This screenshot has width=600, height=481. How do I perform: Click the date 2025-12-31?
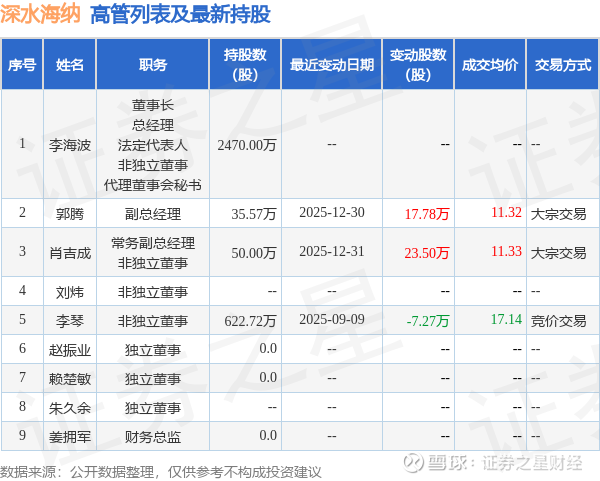332,251
